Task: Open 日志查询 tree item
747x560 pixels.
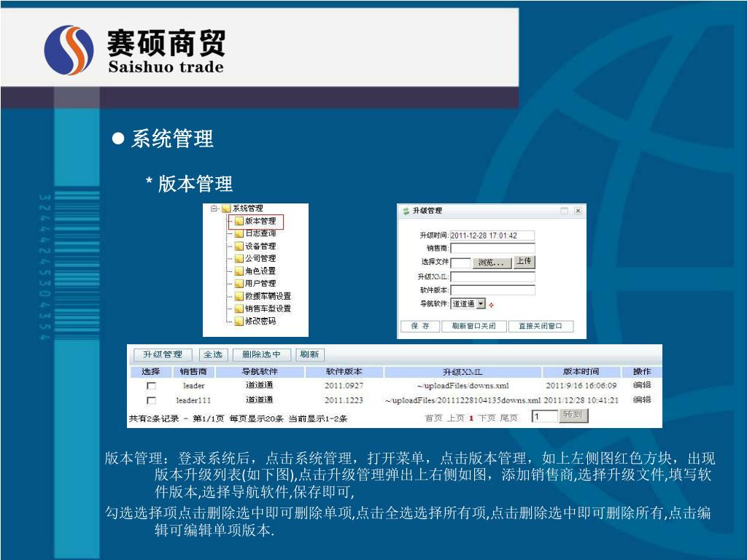Action: click(x=260, y=233)
